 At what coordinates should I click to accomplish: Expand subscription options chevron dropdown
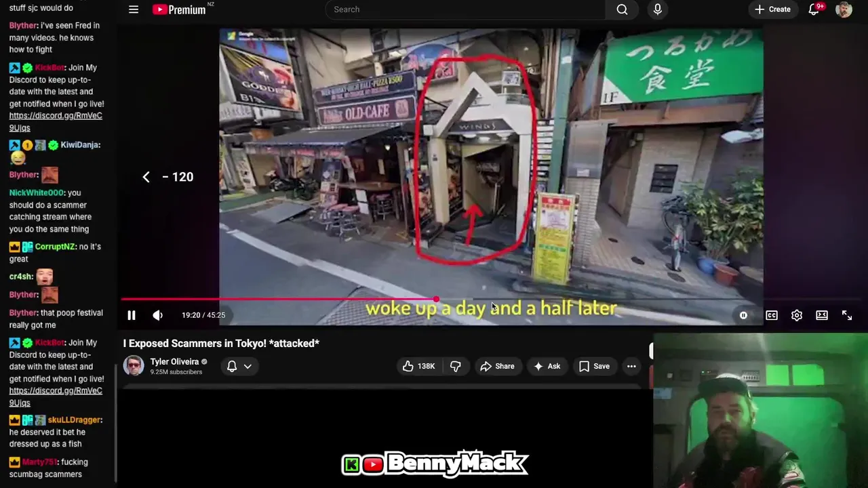[x=248, y=366]
